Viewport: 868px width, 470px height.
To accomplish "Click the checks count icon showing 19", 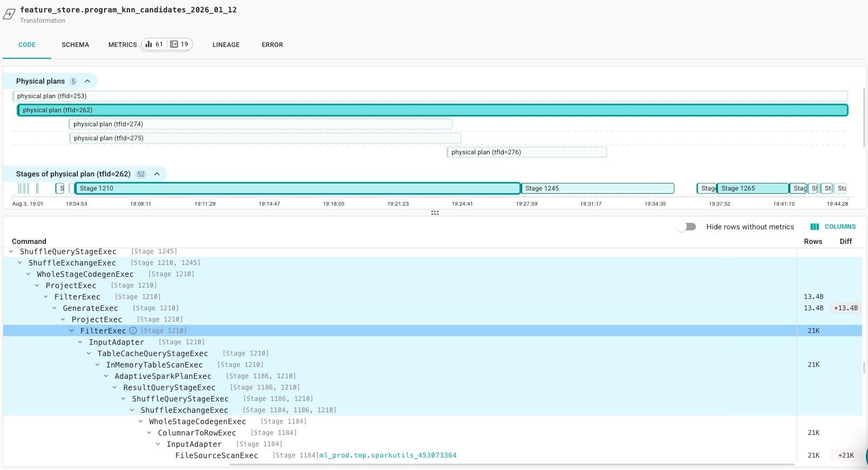I will click(x=174, y=44).
